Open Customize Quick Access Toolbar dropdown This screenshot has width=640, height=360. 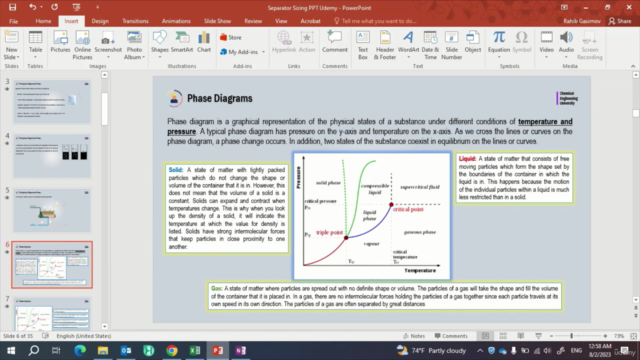click(x=97, y=7)
